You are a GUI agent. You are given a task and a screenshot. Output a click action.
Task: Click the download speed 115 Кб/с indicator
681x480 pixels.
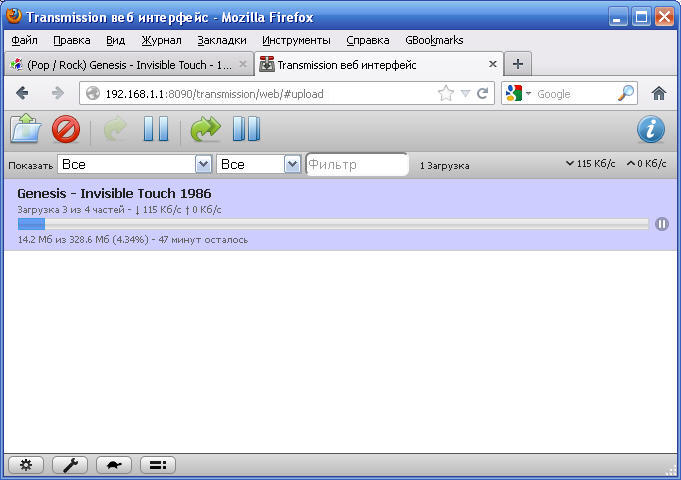[591, 164]
